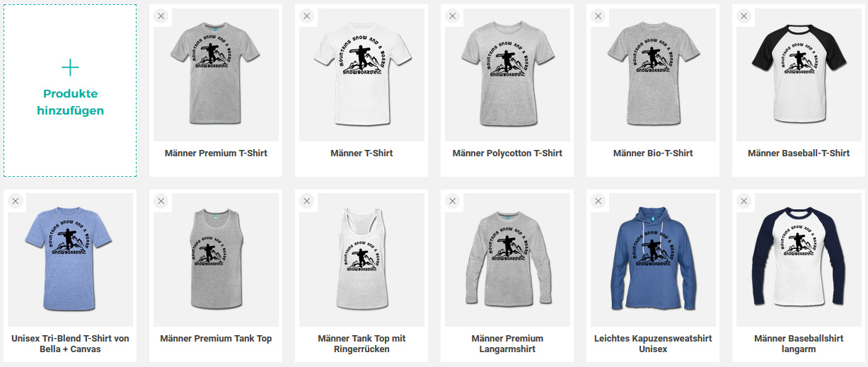Remove Tank Top mit Ringerrücken via X

307,202
